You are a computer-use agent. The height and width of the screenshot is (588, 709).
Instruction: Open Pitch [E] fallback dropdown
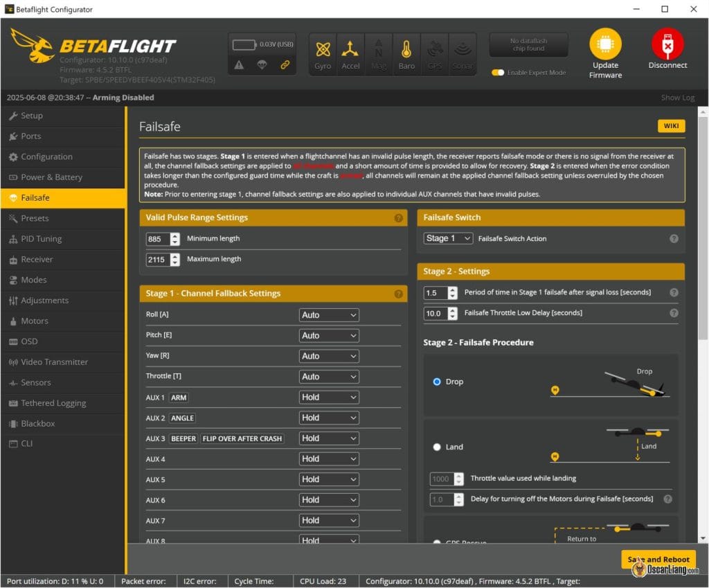329,336
